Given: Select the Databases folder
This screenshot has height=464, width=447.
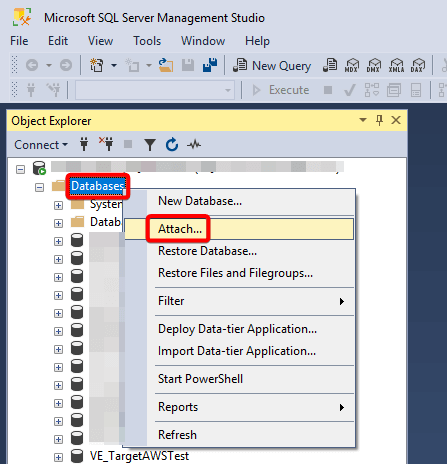Looking at the screenshot, I should coord(97,186).
